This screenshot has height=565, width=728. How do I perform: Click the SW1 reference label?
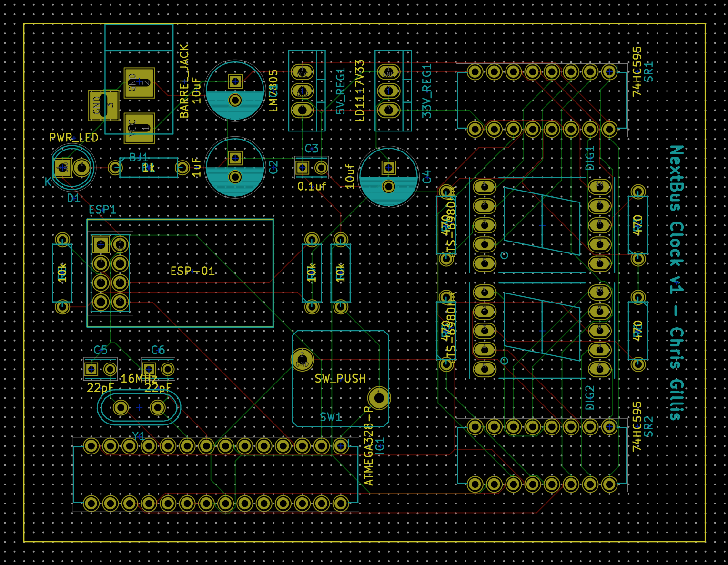pyautogui.click(x=331, y=417)
